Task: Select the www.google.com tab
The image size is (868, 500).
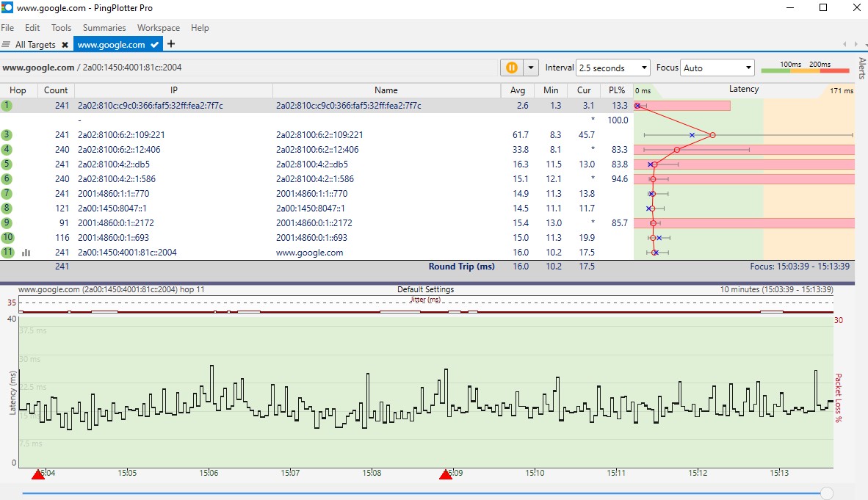Action: point(112,45)
